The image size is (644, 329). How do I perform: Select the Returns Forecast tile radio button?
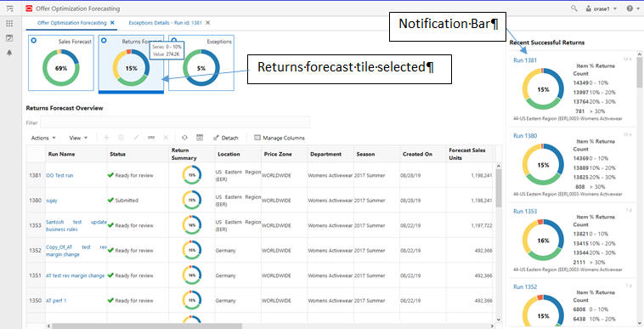click(104, 41)
